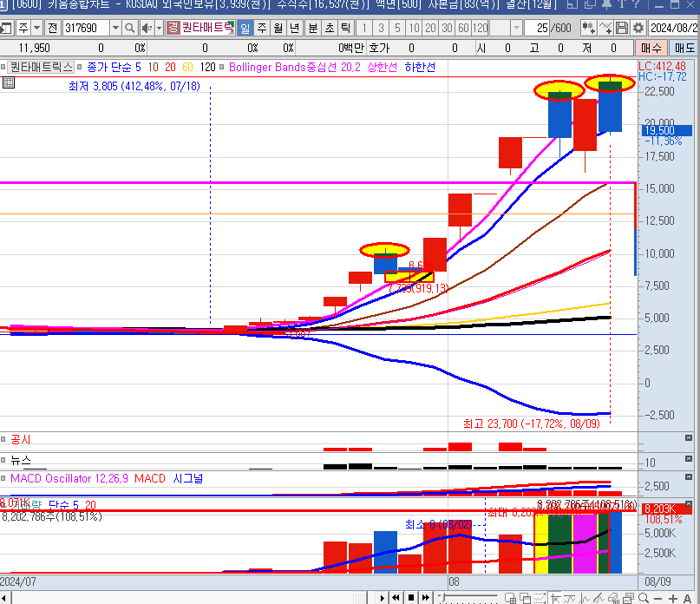
Task: Expand the 주 market type dropdown
Action: click(36, 29)
